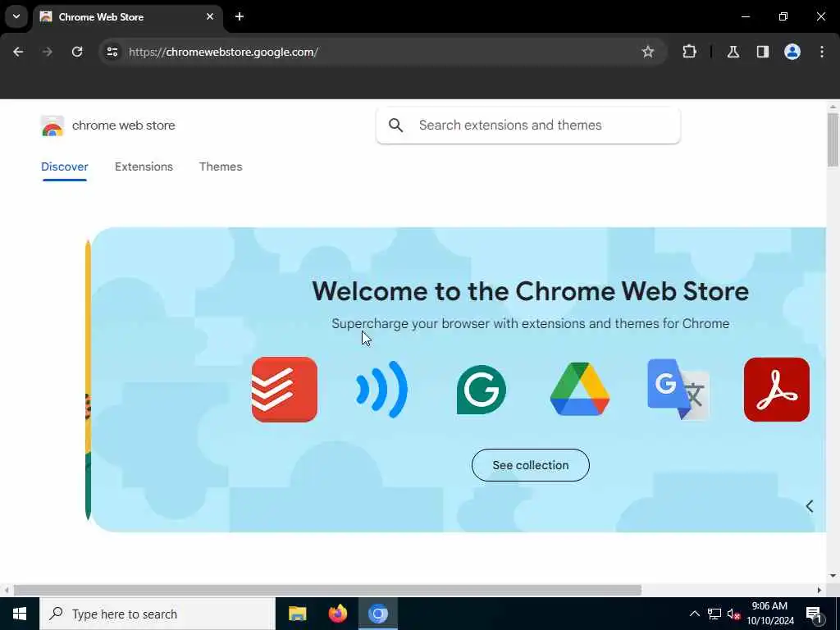840x630 pixels.
Task: Open the blue sound-waves extension icon
Action: click(x=382, y=390)
